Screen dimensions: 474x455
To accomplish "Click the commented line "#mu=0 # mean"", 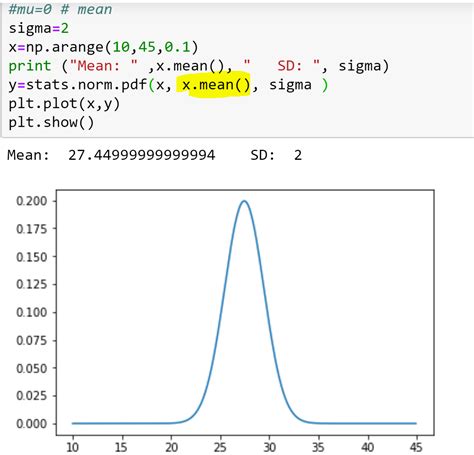I will pyautogui.click(x=60, y=9).
